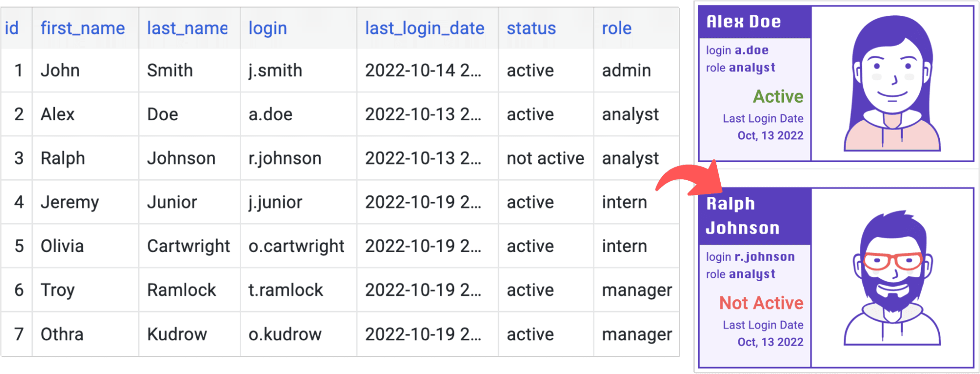Image resolution: width=980 pixels, height=374 pixels.
Task: Toggle the green "Active" label on Alex's card
Action: click(x=778, y=97)
